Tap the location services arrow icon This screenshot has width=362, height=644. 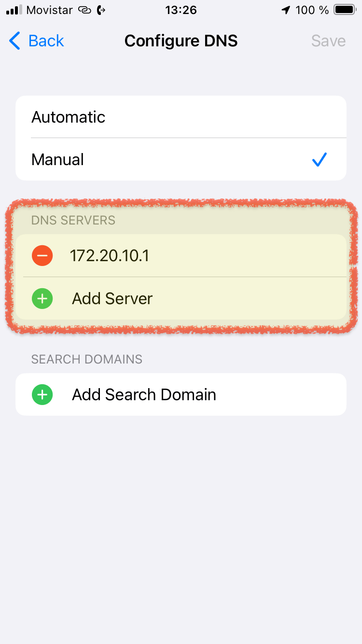[286, 10]
